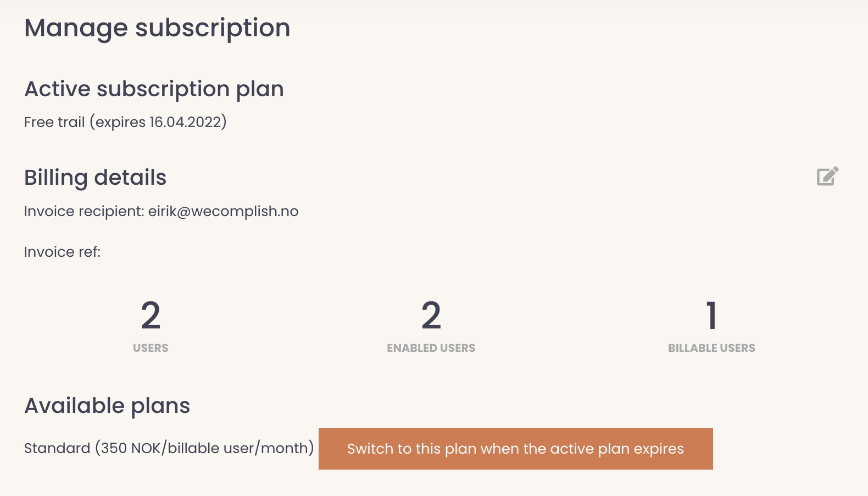Click the Billing details heading
The height and width of the screenshot is (496, 868).
tap(95, 178)
